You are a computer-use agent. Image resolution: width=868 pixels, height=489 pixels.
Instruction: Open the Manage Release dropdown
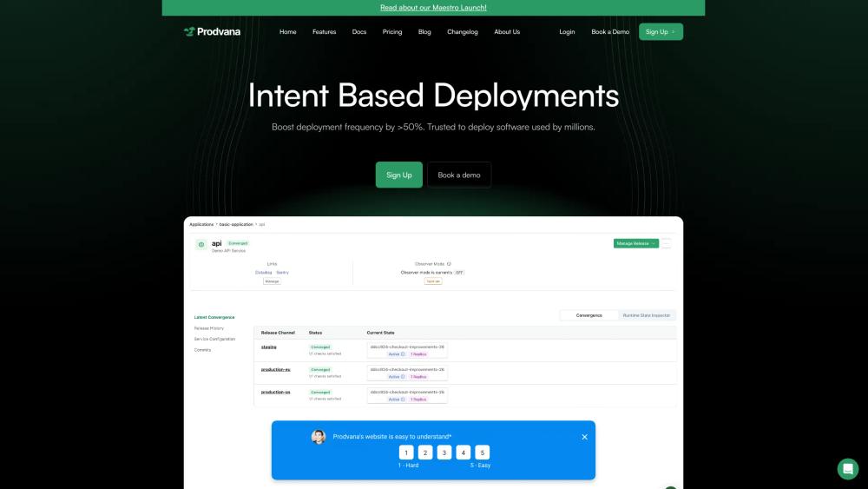(636, 243)
